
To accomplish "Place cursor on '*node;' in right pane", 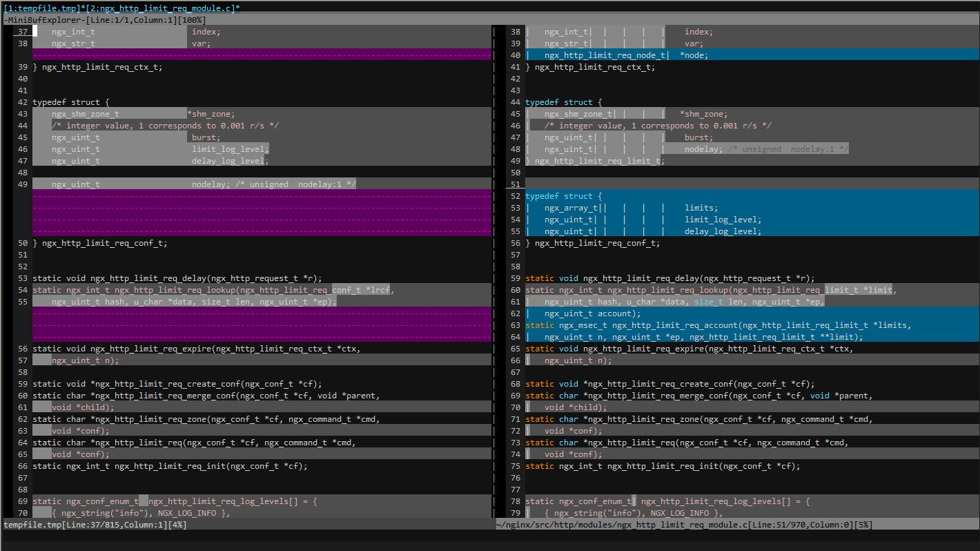I will (x=694, y=55).
